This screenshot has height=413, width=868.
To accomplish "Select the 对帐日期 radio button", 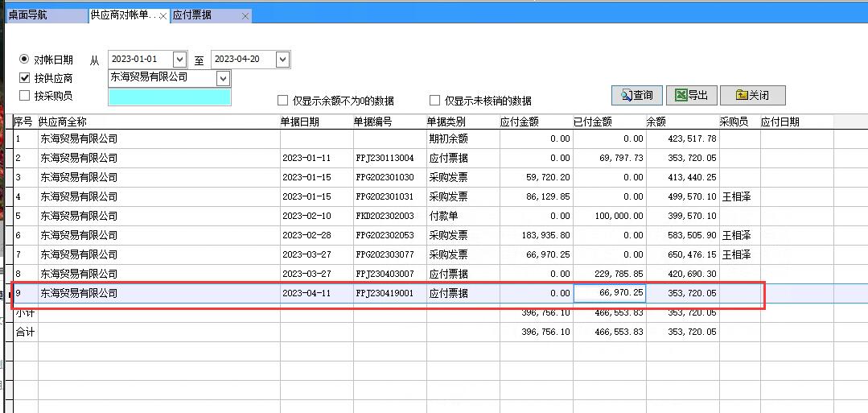I will pyautogui.click(x=24, y=60).
